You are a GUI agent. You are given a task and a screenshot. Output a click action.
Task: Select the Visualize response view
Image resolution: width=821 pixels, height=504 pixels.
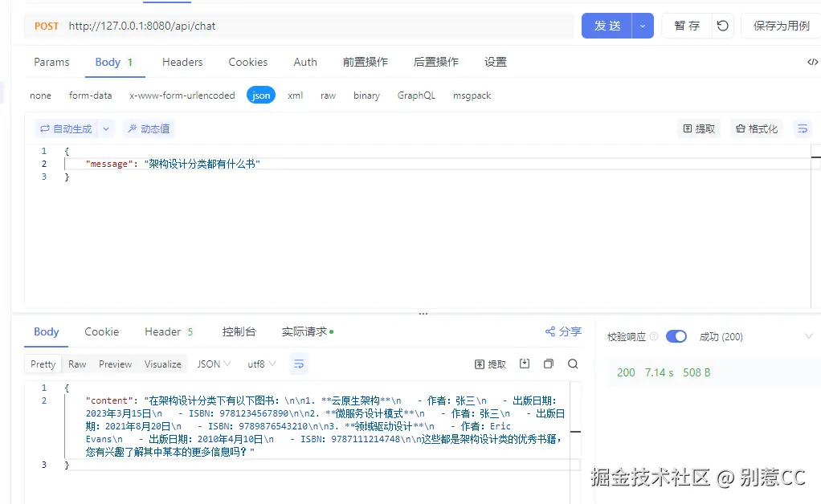pos(163,364)
